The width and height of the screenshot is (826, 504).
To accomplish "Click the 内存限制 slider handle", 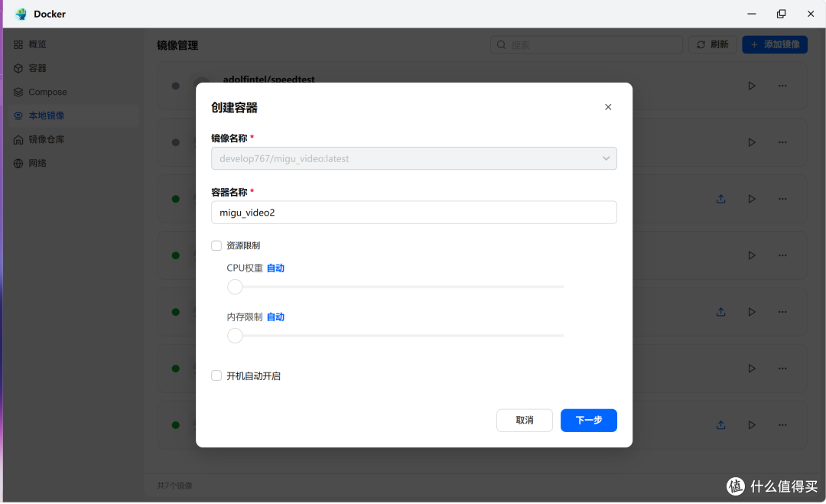I will (x=235, y=336).
